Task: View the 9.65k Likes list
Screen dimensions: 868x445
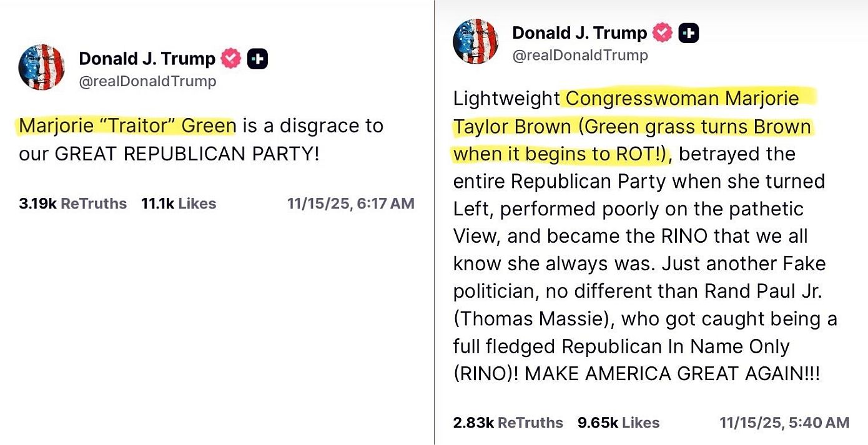Action: point(618,423)
